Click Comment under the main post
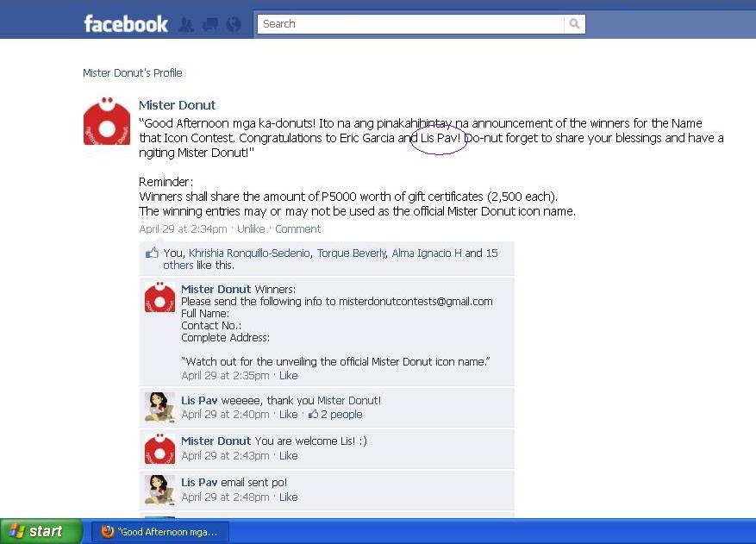 (297, 229)
